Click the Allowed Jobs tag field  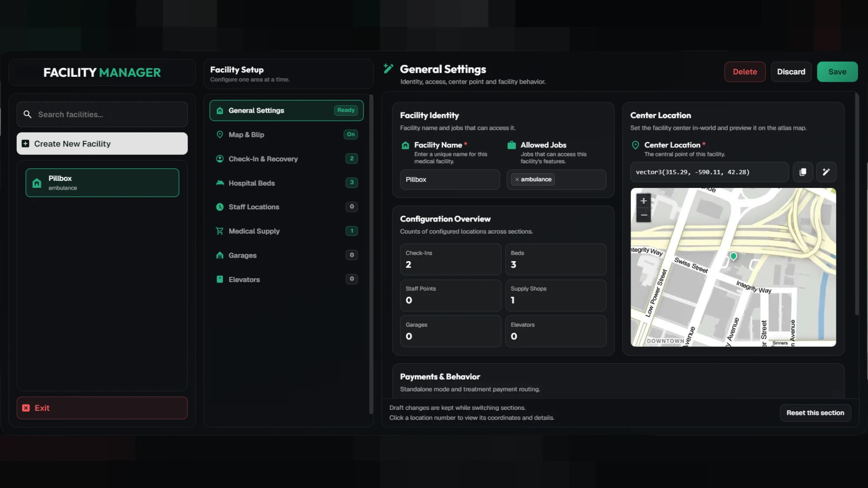point(557,180)
